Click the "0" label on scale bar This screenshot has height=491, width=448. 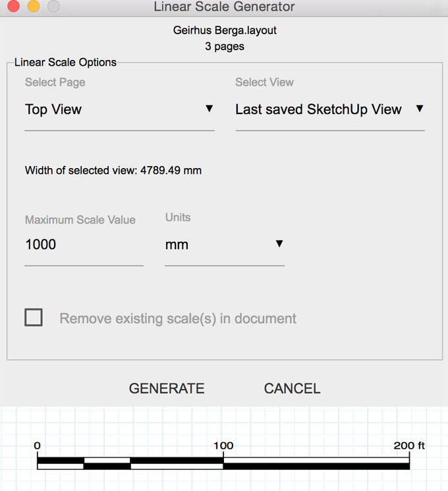38,446
